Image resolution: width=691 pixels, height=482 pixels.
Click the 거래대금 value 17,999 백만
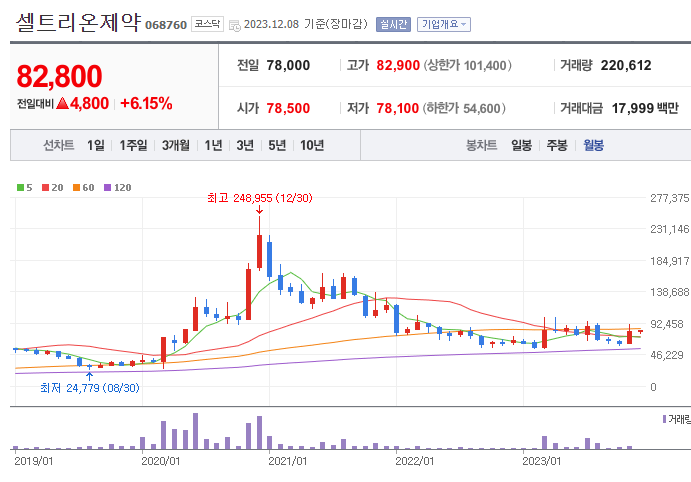click(x=645, y=108)
